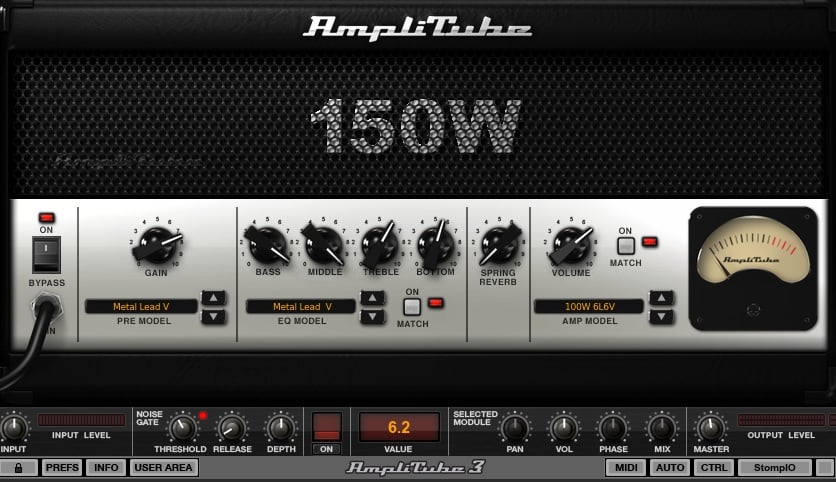Click the Master knob

coord(711,428)
